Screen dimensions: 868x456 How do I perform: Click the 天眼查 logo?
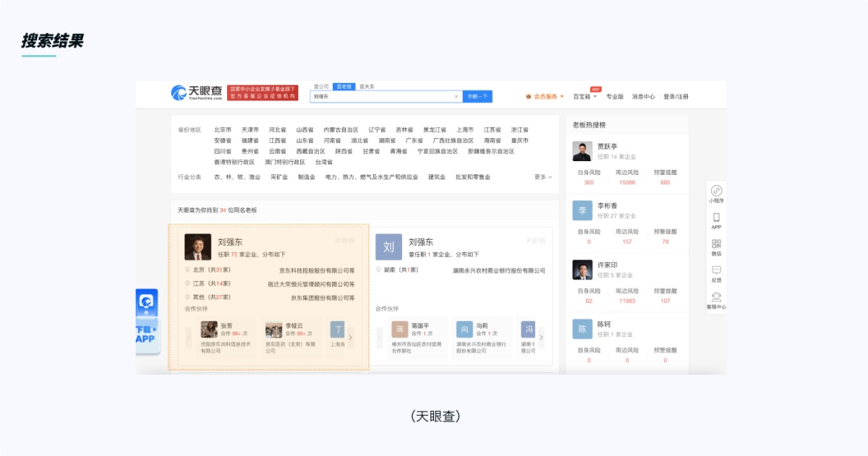[196, 93]
